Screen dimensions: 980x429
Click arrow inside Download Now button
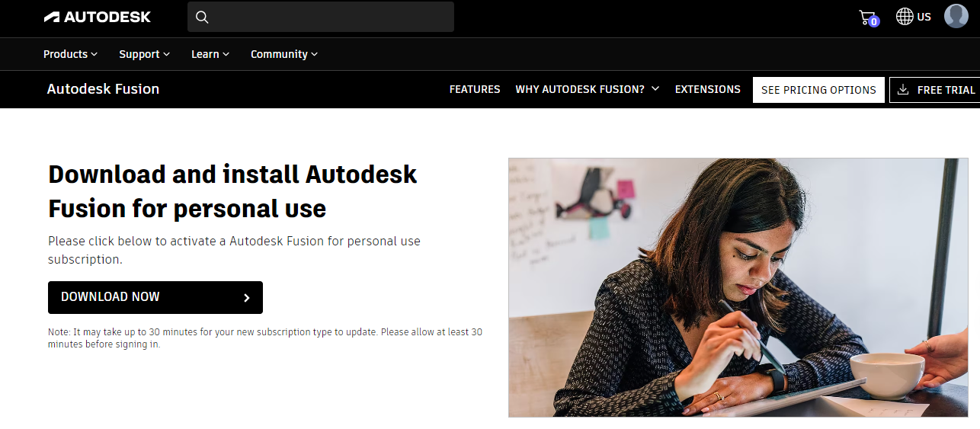coord(246,298)
